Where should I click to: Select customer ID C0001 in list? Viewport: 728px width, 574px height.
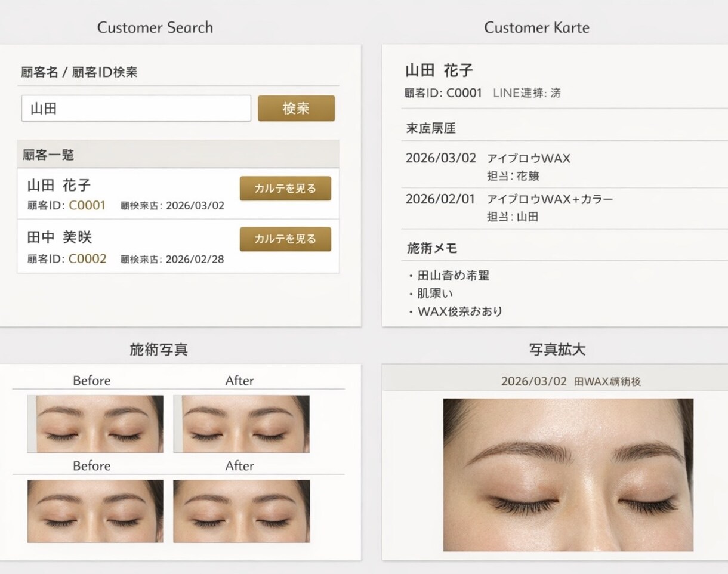click(x=87, y=206)
